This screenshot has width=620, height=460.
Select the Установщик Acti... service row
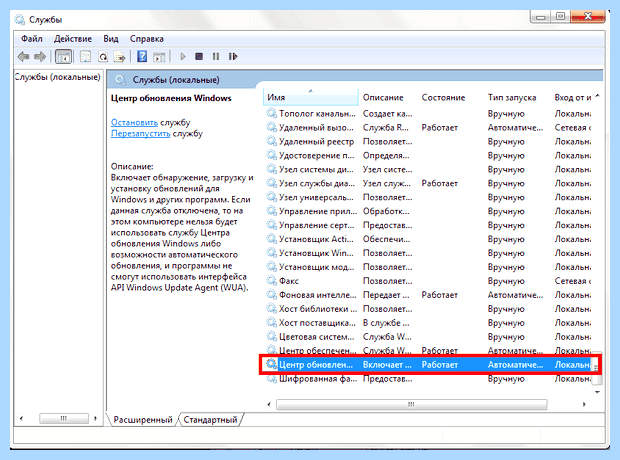point(429,239)
